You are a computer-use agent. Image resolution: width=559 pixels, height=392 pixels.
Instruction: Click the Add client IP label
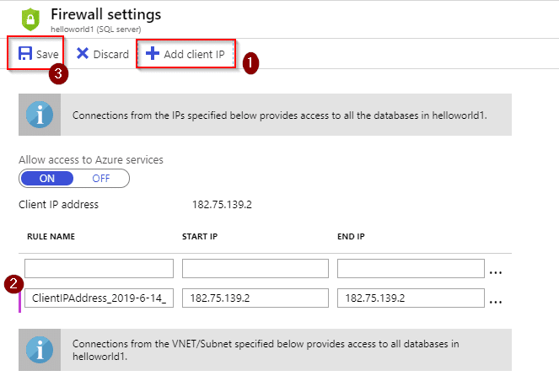tap(194, 54)
